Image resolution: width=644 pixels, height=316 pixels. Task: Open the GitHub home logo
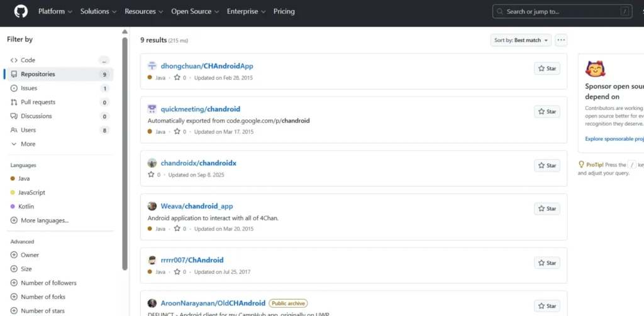[21, 11]
